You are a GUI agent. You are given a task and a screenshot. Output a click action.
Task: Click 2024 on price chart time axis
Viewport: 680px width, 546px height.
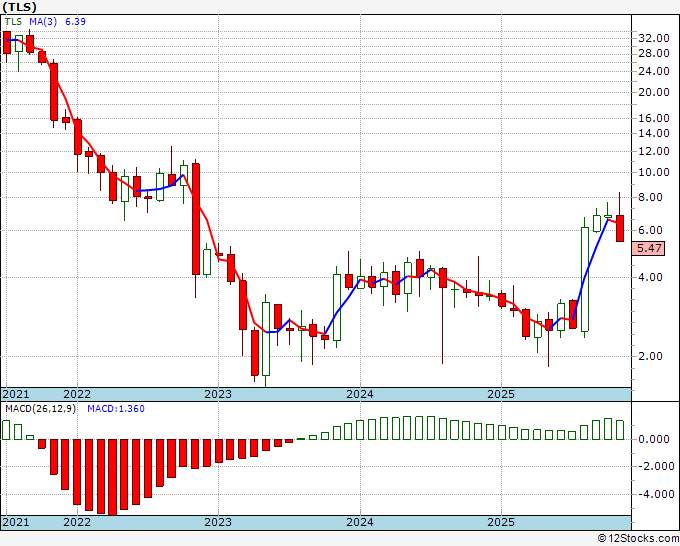click(360, 394)
